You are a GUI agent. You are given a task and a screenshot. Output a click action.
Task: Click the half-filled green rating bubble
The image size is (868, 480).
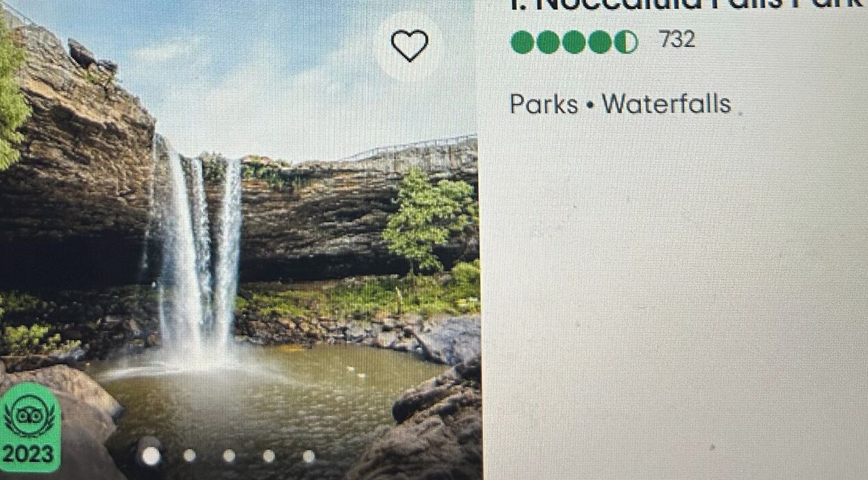626,42
